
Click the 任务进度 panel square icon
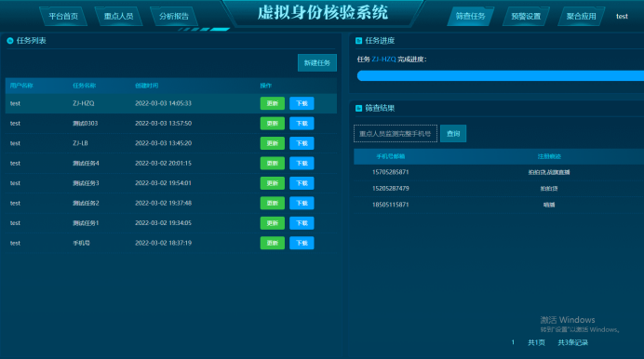[x=358, y=41]
